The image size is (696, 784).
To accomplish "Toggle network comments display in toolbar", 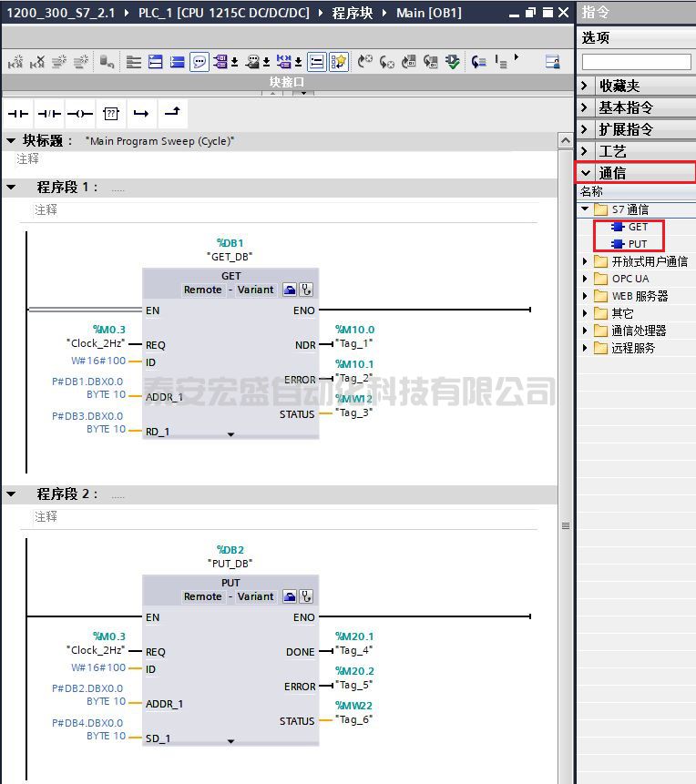I will point(200,62).
